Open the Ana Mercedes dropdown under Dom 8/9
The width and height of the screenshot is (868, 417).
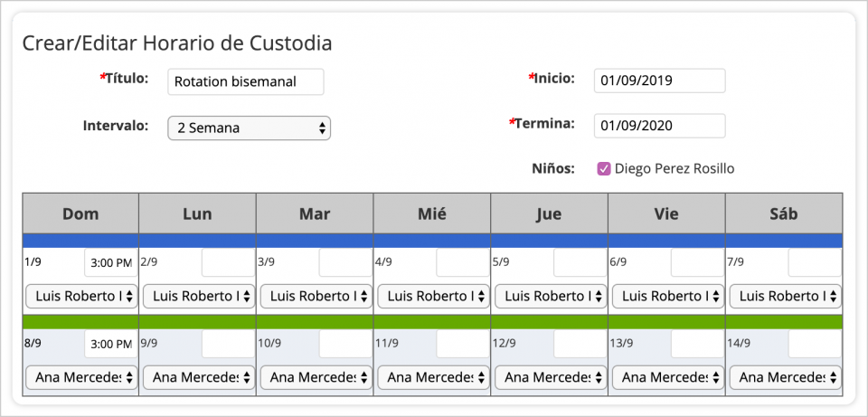[81, 377]
